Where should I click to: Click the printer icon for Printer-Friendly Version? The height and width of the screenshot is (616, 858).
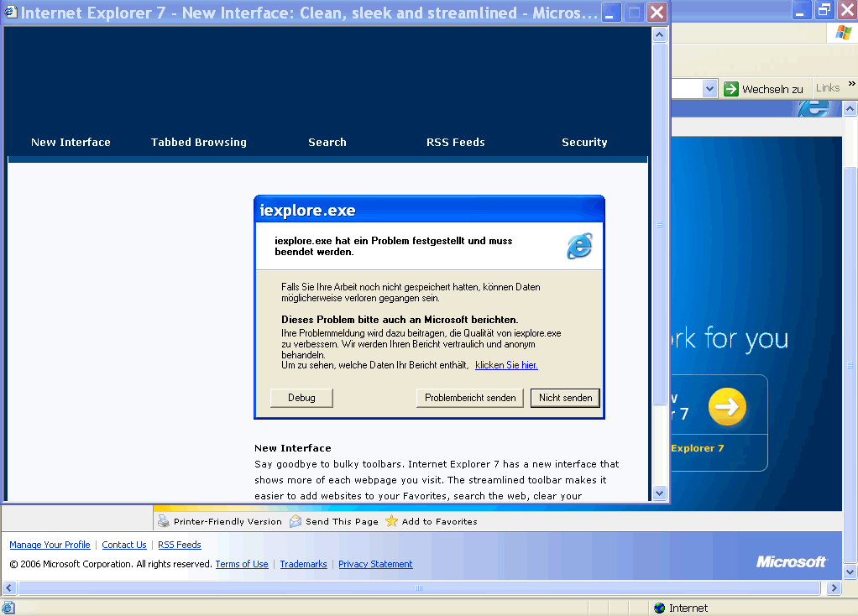pos(163,521)
